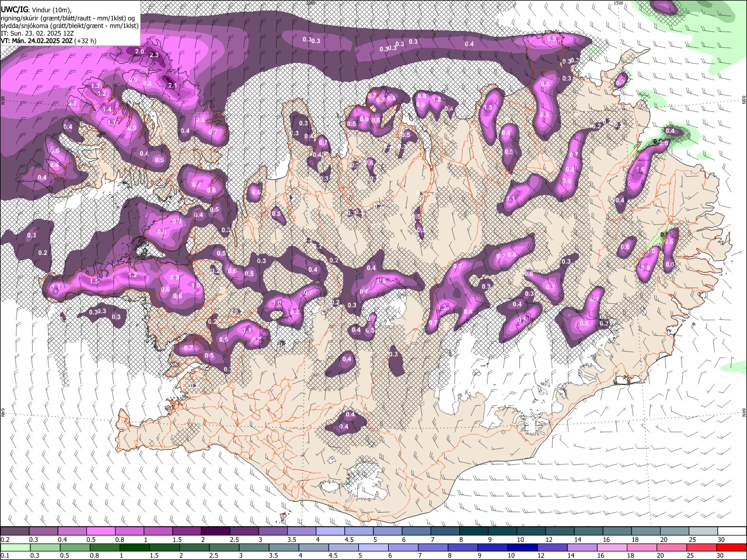Click the 'IT: Sun. 23. 02. 2025 12Z' line
Image resolution: width=747 pixels, height=560 pixels.
coord(39,33)
